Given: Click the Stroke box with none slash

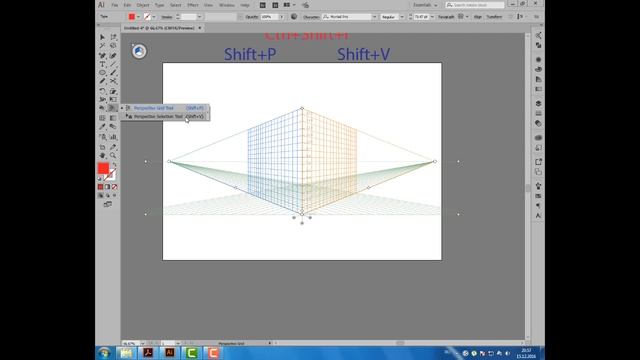Looking at the screenshot, I should coord(110,175).
